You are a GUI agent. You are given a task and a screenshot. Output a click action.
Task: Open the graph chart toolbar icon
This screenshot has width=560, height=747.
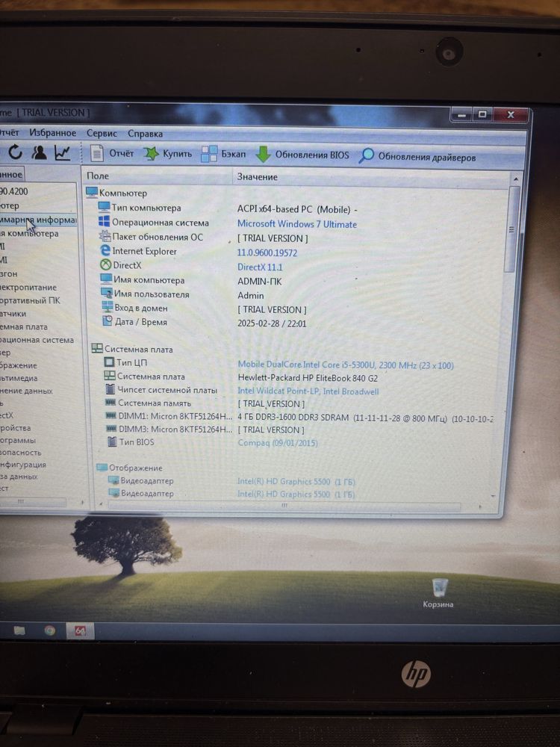click(x=63, y=152)
